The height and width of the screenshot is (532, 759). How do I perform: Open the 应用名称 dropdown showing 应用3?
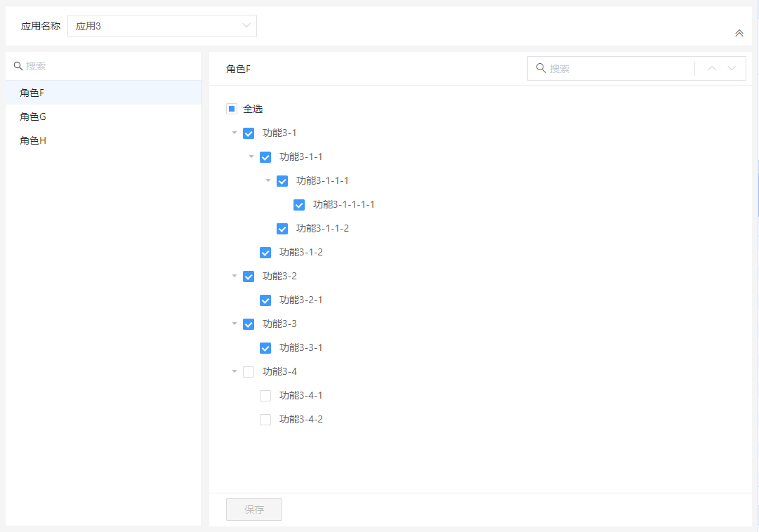[162, 26]
